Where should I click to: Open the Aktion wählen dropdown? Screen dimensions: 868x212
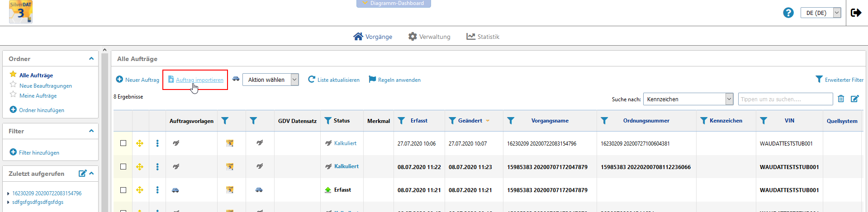coord(270,80)
